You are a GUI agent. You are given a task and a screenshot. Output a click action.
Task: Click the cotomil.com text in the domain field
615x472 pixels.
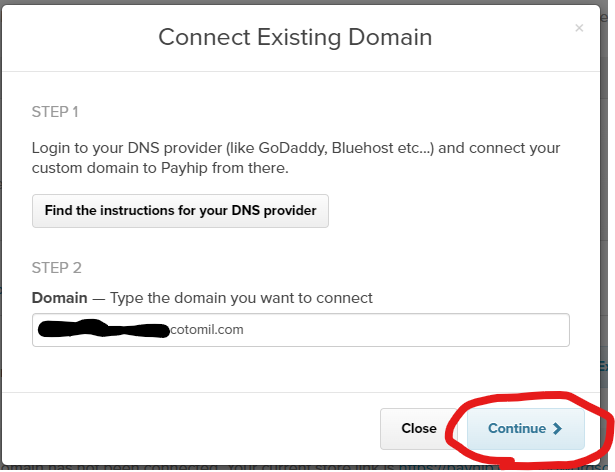tap(203, 329)
